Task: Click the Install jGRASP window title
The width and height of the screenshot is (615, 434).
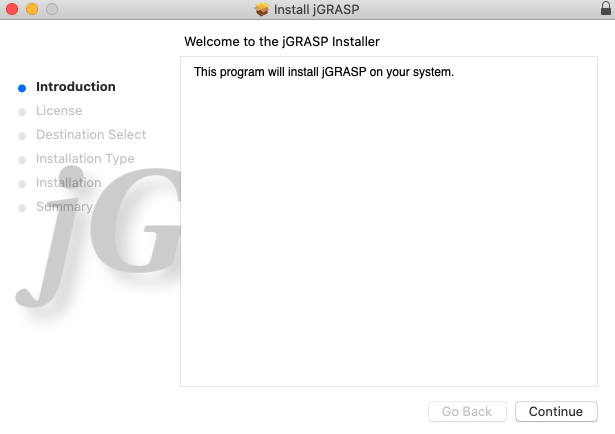Action: pyautogui.click(x=316, y=9)
